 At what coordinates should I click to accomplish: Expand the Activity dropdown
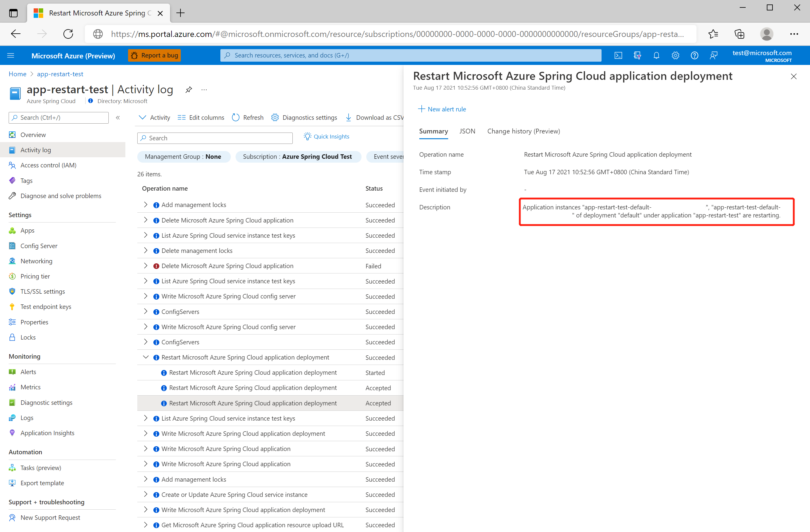154,118
